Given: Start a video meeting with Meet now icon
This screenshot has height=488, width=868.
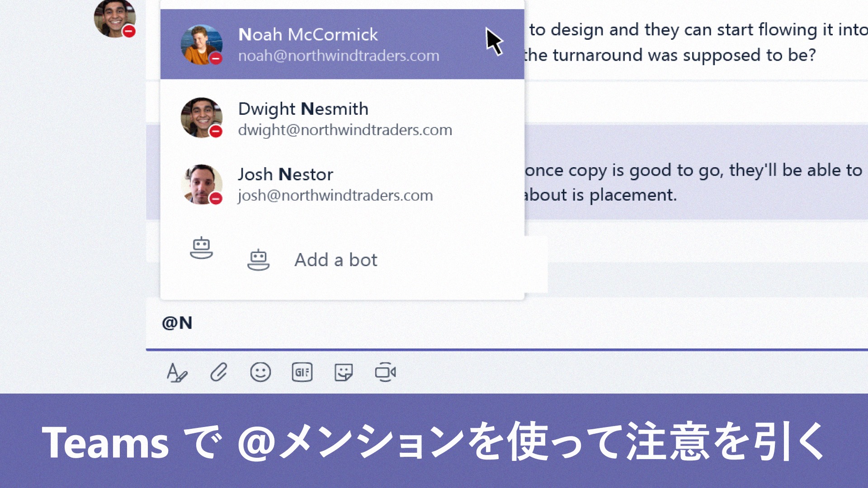Looking at the screenshot, I should point(385,372).
